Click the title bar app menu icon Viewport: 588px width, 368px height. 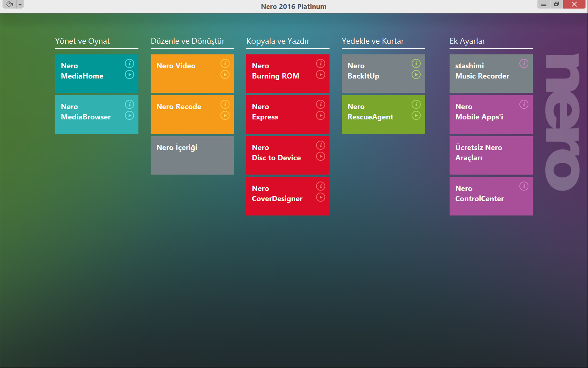[x=9, y=4]
